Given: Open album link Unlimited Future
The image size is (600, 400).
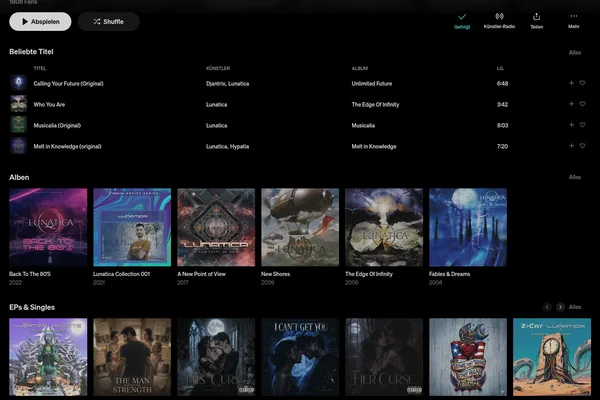Looking at the screenshot, I should pyautogui.click(x=372, y=83).
